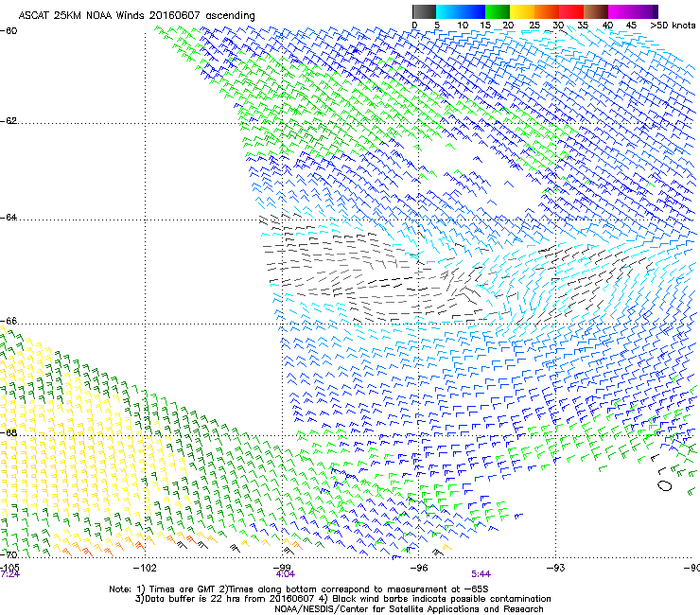
Task: Click the longitude label -93
Action: tap(556, 568)
